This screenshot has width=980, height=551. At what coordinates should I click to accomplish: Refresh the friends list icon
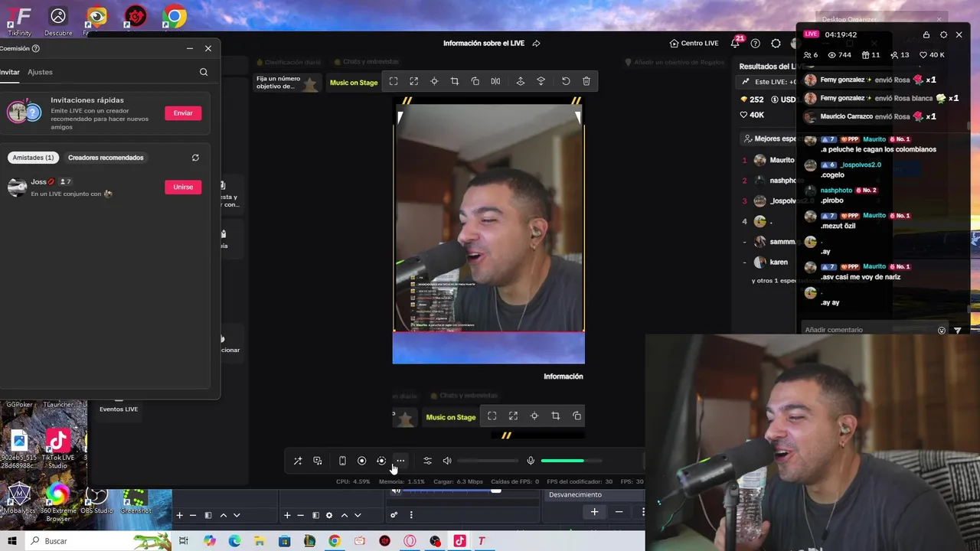click(195, 158)
